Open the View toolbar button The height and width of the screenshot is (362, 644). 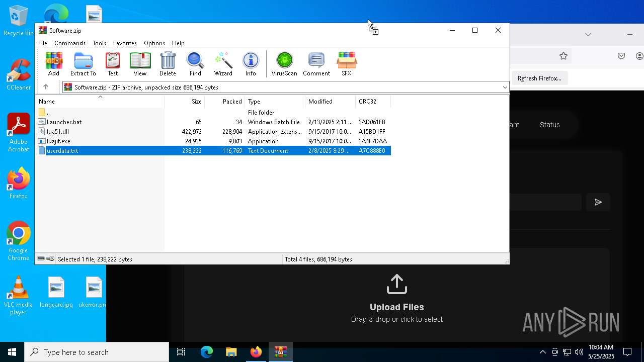click(x=140, y=64)
